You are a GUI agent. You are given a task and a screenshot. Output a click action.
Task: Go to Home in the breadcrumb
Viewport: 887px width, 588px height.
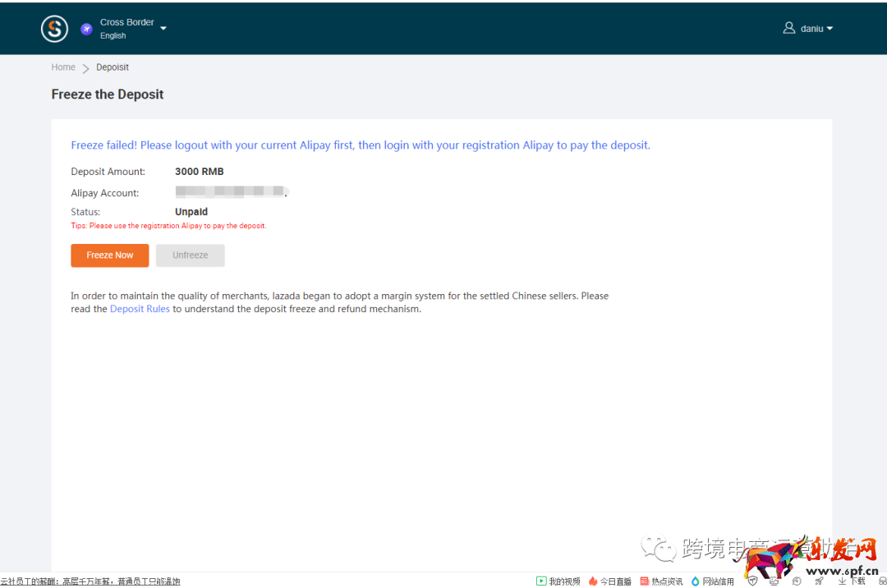(x=63, y=67)
